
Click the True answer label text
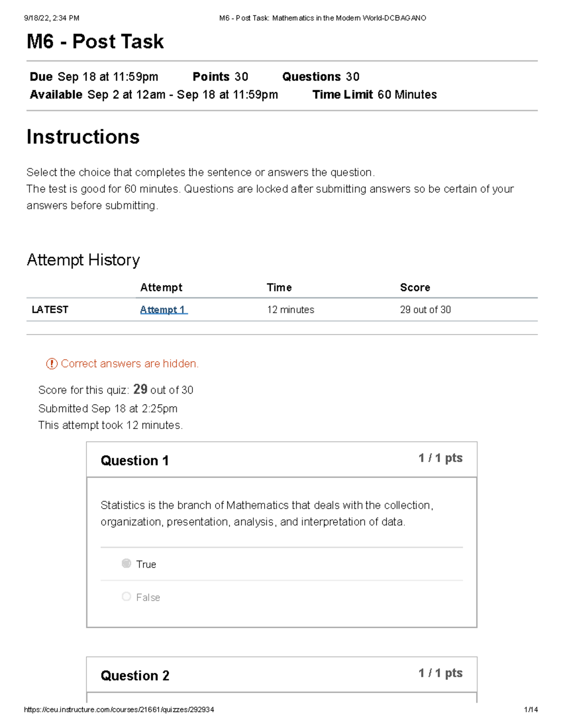(x=146, y=564)
